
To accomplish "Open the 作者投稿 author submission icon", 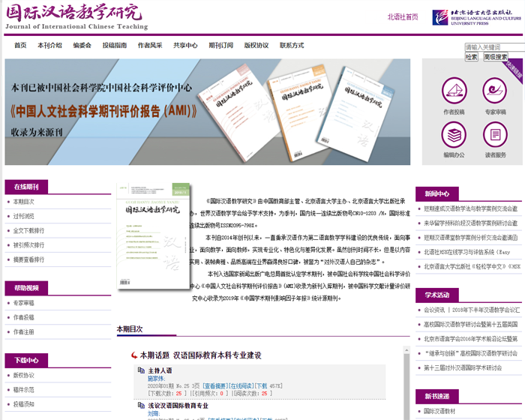I will point(454,91).
